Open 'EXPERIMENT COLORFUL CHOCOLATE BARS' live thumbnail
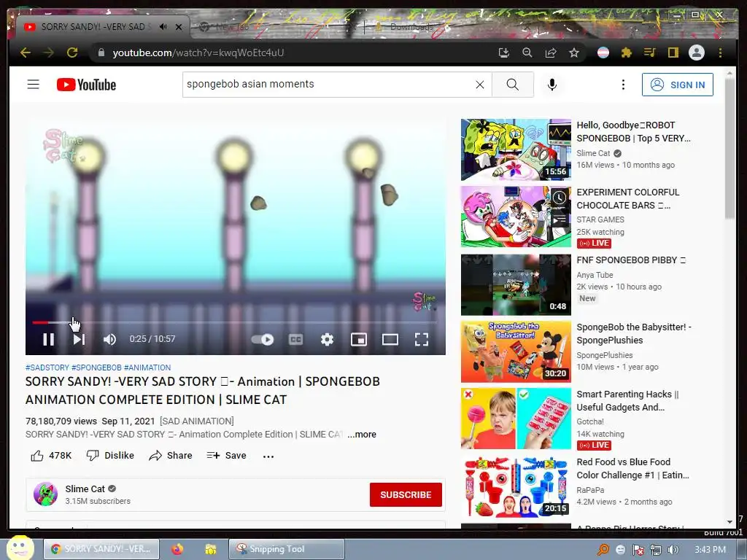Image resolution: width=747 pixels, height=560 pixels. coord(516,217)
